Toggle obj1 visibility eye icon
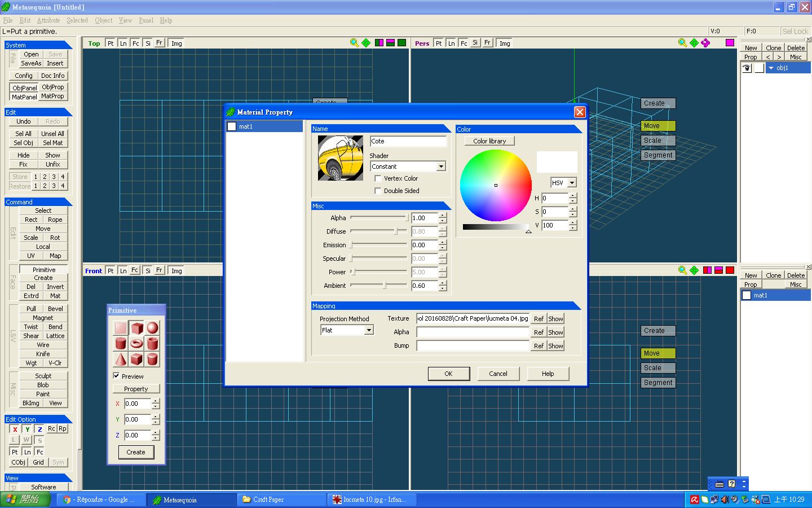The image size is (812, 508). (747, 68)
